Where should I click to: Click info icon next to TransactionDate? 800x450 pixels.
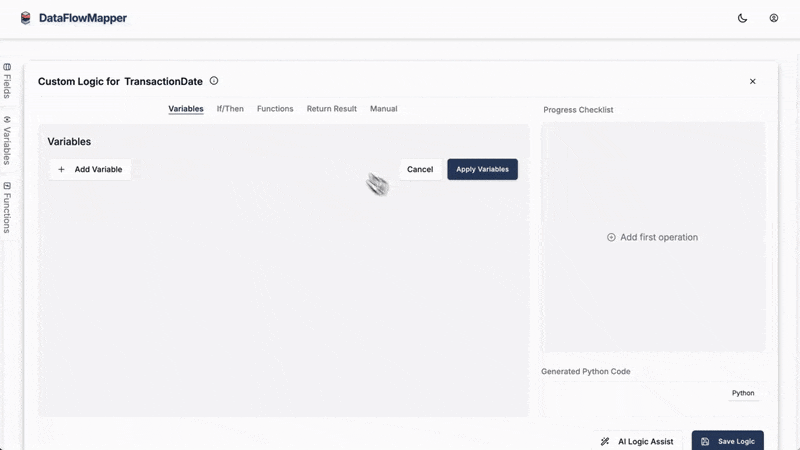214,81
